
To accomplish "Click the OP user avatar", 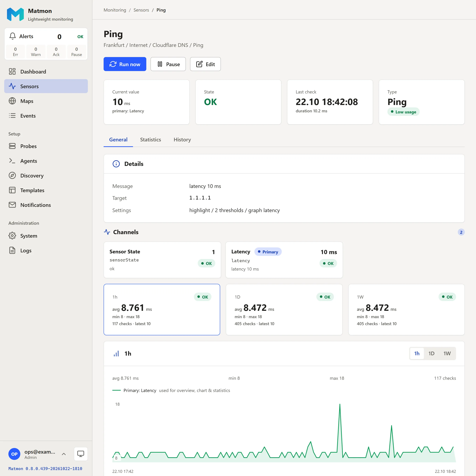I will [14, 454].
